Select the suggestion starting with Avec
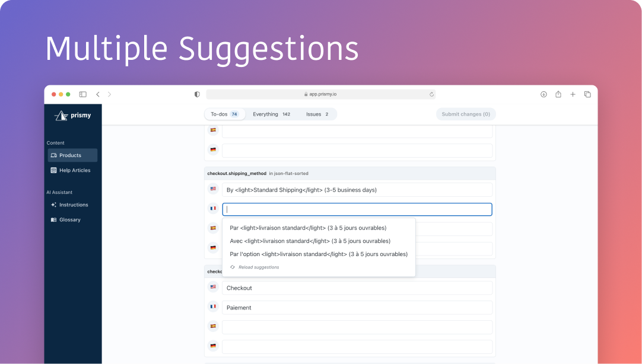This screenshot has height=364, width=642. pos(310,241)
